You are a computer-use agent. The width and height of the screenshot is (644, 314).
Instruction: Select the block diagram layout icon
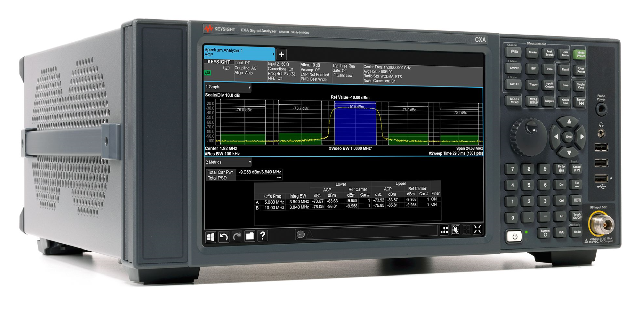pos(445,230)
